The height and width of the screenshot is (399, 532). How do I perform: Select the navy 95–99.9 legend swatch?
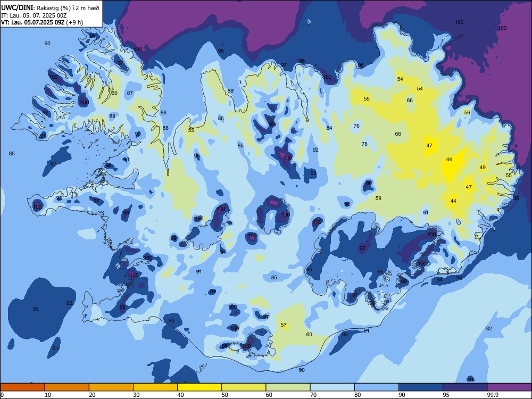pyautogui.click(x=465, y=387)
